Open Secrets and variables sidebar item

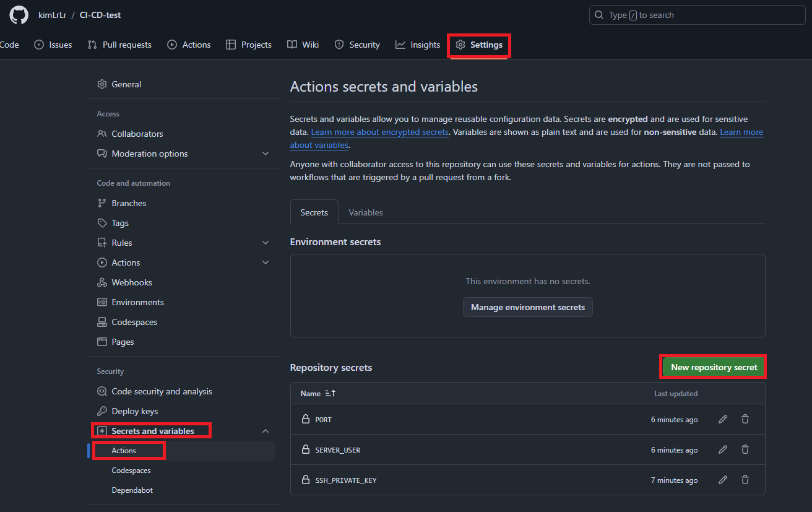pos(153,431)
